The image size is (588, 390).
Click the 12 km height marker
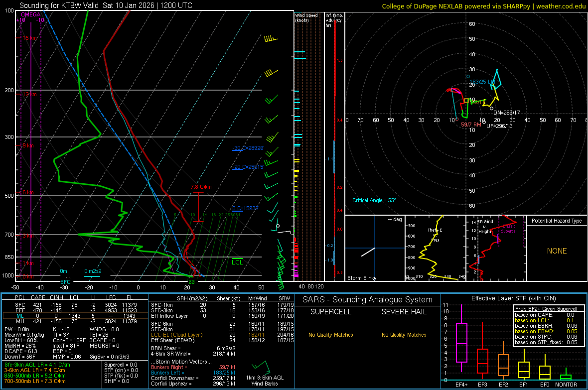[29, 94]
